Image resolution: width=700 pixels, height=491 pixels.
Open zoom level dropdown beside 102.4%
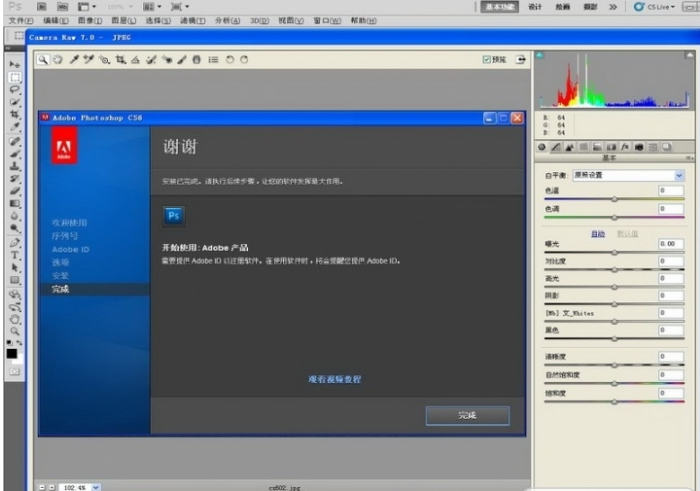[96, 487]
